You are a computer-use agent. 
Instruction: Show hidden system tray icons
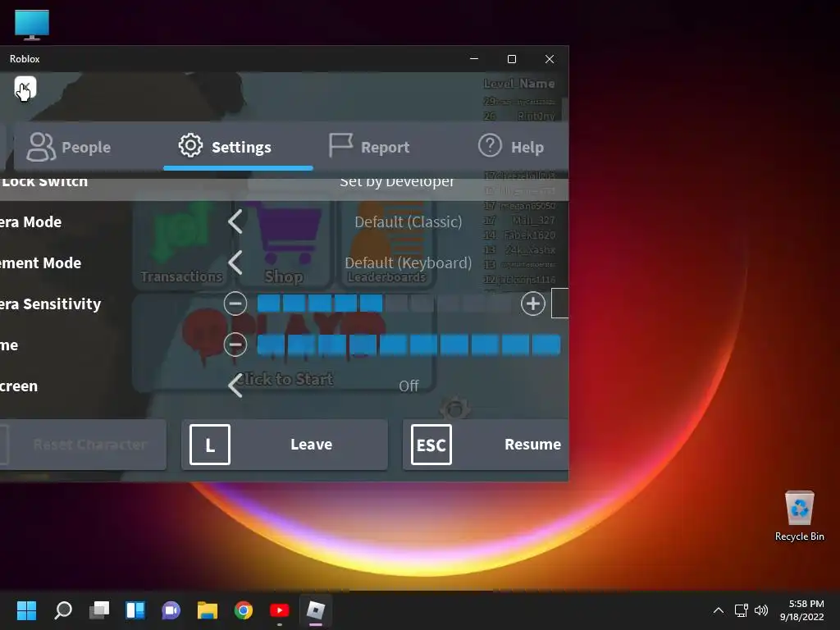pos(719,610)
